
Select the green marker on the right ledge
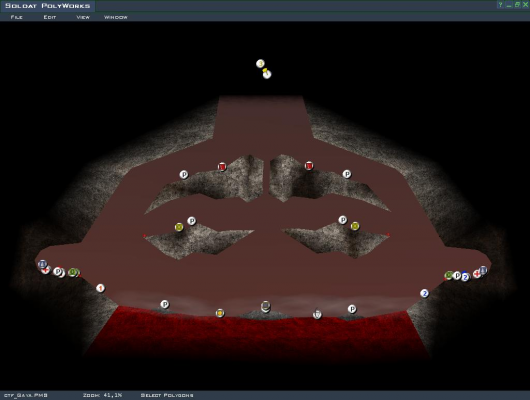coord(449,275)
